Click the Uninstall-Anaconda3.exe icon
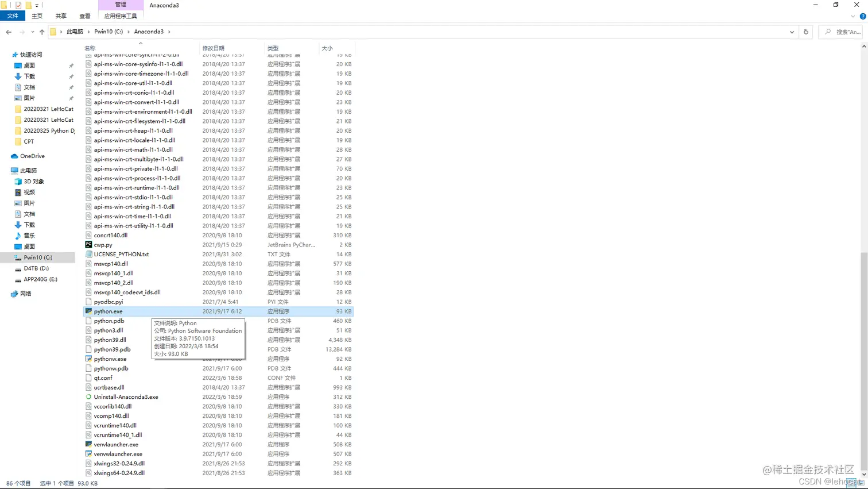This screenshot has width=868, height=489. pyautogui.click(x=88, y=396)
